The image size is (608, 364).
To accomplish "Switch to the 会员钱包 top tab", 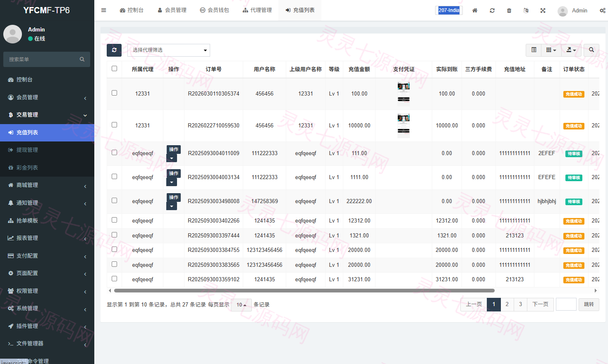I will (214, 10).
